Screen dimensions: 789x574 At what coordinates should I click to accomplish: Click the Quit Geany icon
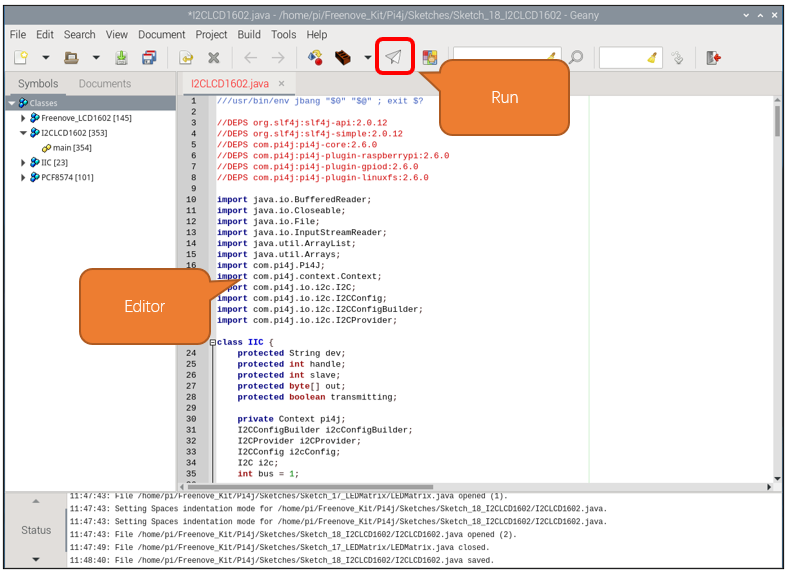tap(714, 58)
